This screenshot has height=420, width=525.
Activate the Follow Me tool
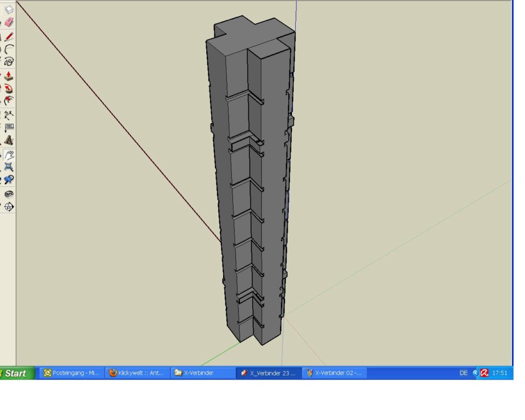click(x=9, y=88)
